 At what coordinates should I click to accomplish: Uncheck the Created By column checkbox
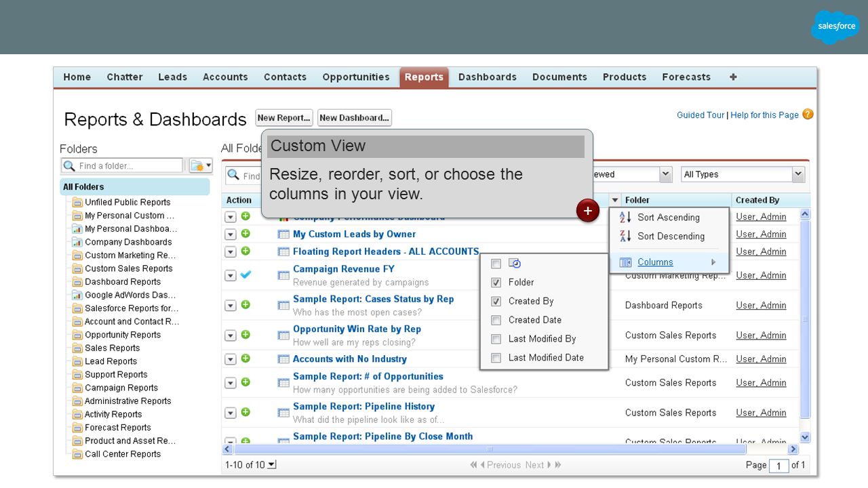496,302
